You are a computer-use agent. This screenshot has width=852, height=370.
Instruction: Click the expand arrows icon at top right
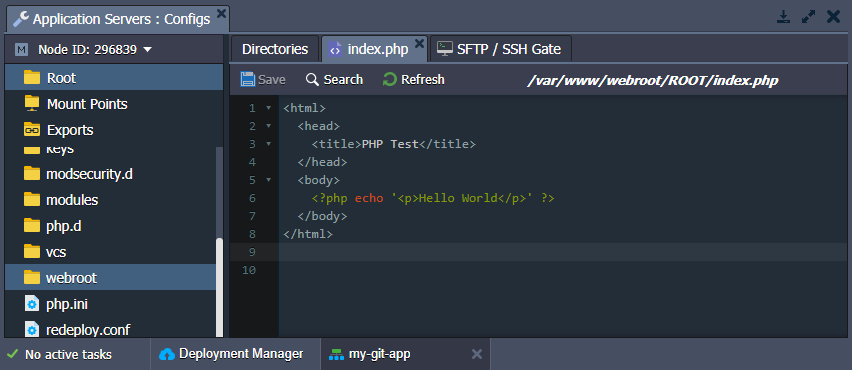click(x=808, y=17)
